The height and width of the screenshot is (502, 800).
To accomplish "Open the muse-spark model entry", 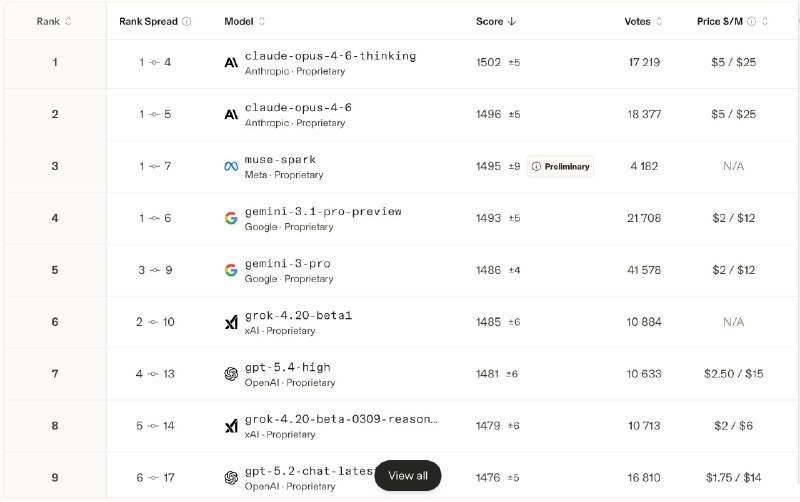I will click(280, 160).
